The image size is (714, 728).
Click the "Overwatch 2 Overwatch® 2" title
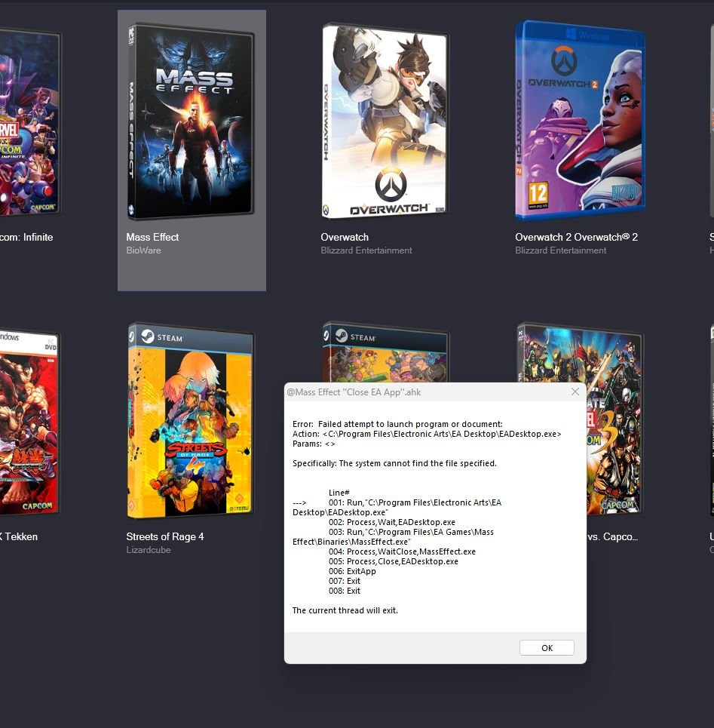(576, 237)
